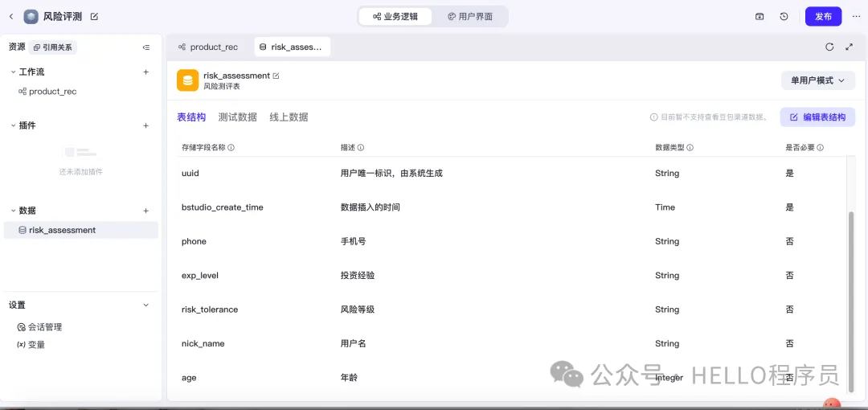Edit the 风险评测 project name

point(94,17)
